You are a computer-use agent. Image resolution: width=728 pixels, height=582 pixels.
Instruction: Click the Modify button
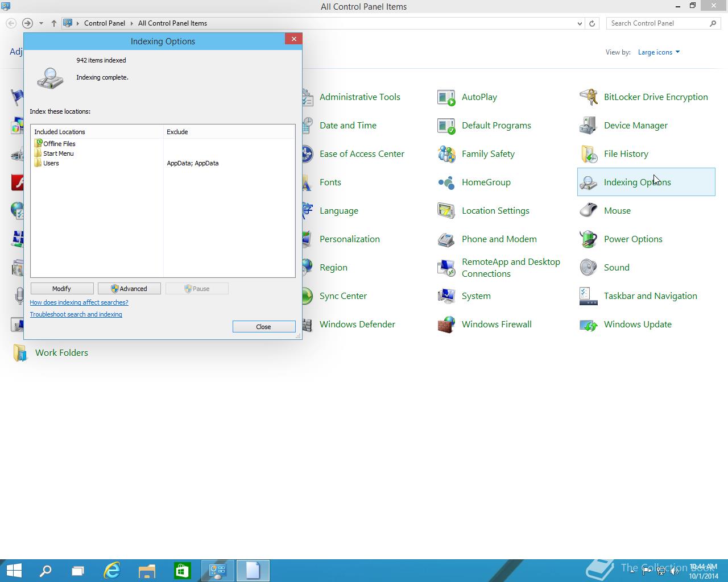pyautogui.click(x=61, y=289)
